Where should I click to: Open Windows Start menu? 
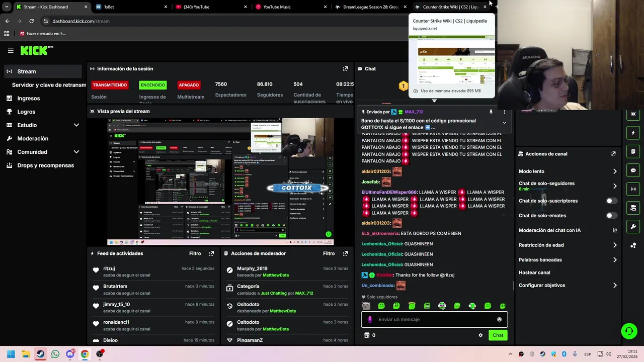pyautogui.click(x=11, y=354)
